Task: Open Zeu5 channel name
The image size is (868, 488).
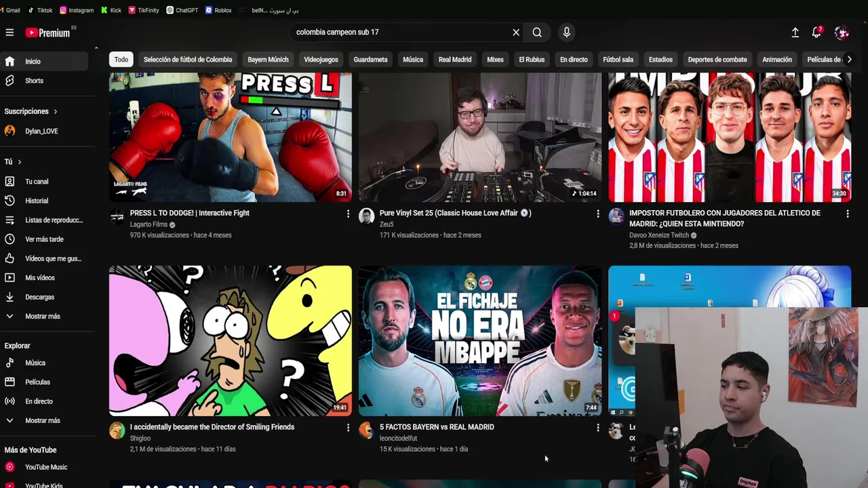Action: (387, 224)
